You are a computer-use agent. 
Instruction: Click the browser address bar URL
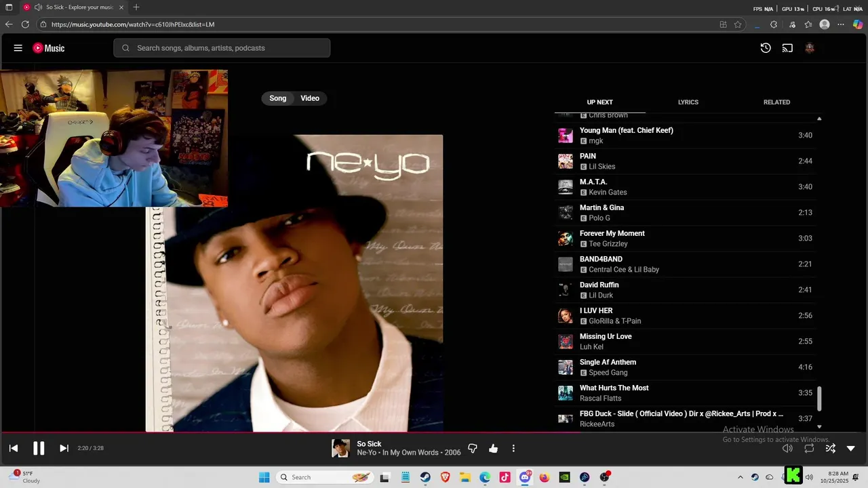click(133, 24)
